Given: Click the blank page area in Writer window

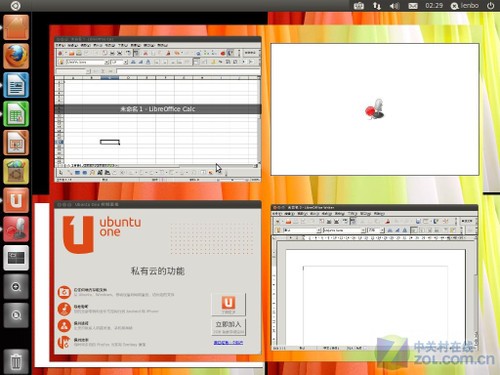Looking at the screenshot, I should 375,298.
